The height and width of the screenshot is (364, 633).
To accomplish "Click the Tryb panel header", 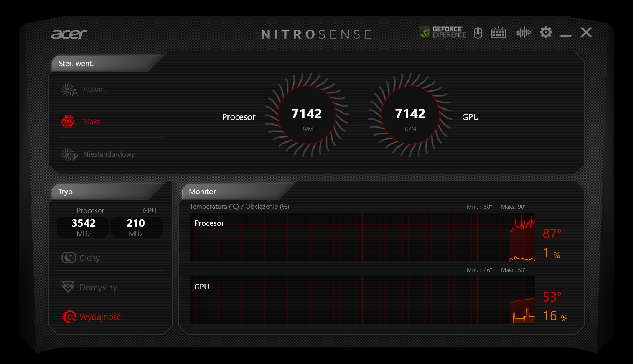I will coord(107,192).
